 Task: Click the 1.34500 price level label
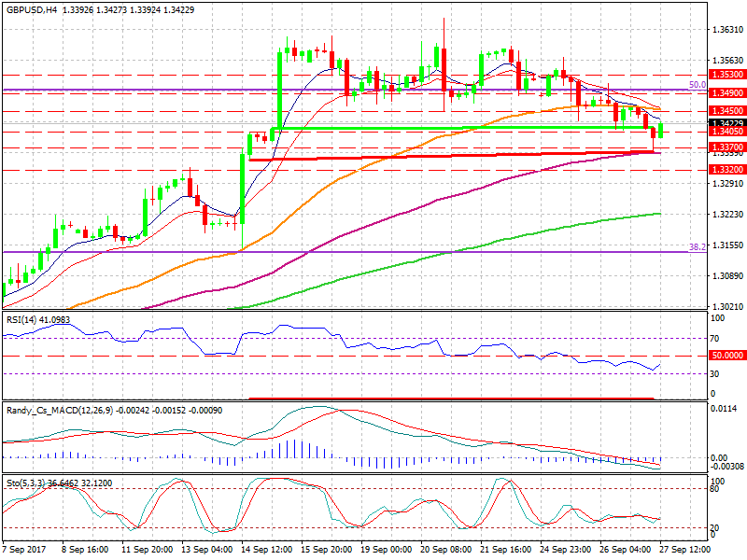726,112
